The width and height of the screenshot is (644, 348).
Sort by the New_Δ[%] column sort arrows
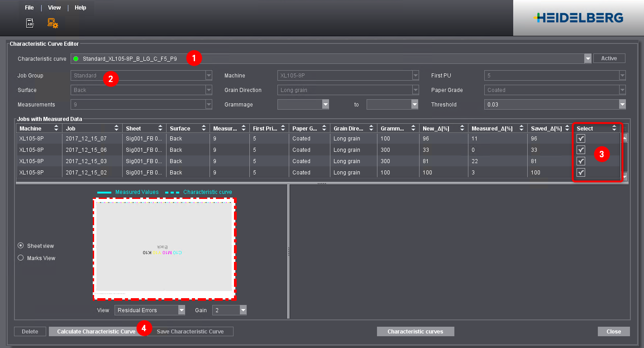click(x=462, y=129)
